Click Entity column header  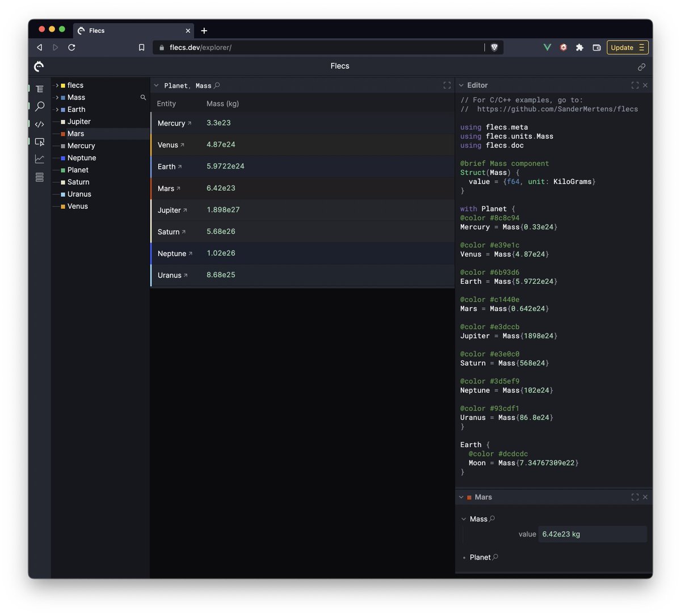click(166, 103)
